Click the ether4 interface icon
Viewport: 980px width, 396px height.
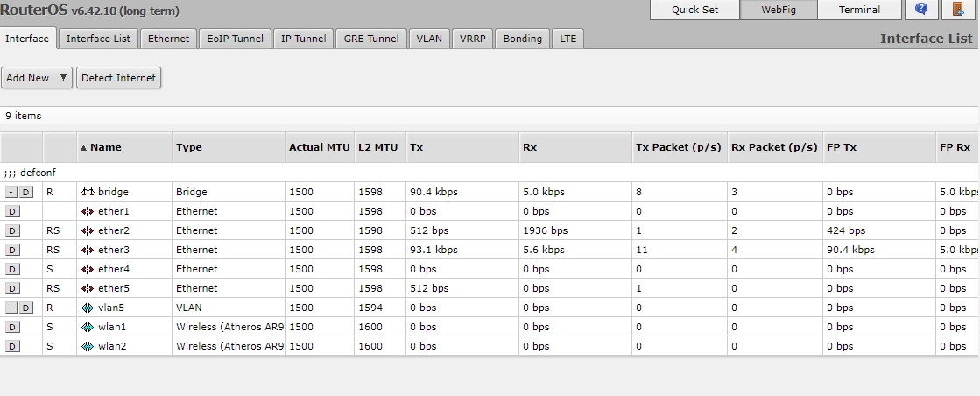(88, 269)
